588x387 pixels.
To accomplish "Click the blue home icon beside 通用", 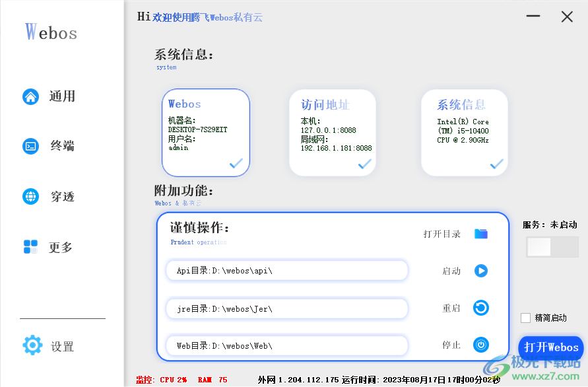I will 31,97.
